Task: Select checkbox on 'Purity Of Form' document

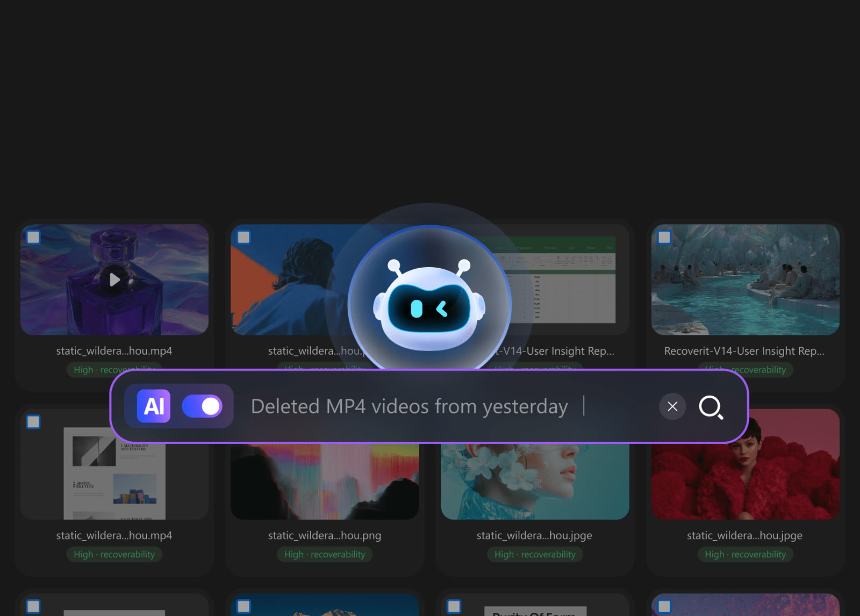Action: point(454,606)
